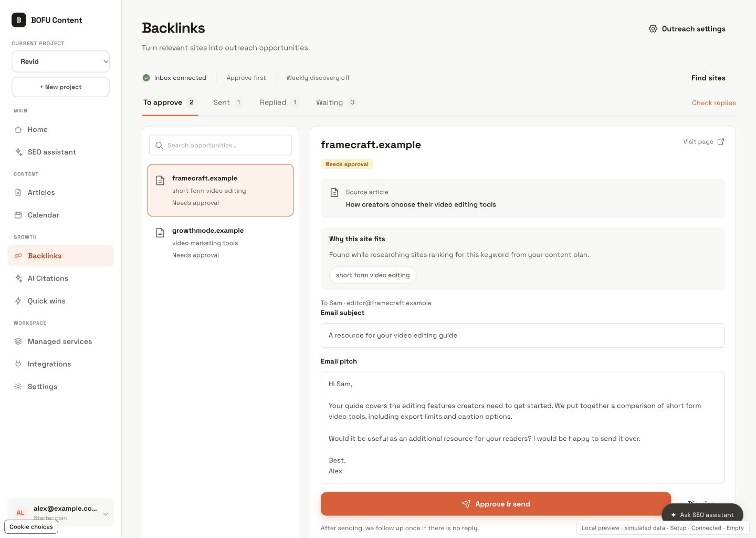Click the Approve & send button
Viewport: 756px width, 538px height.
496,504
